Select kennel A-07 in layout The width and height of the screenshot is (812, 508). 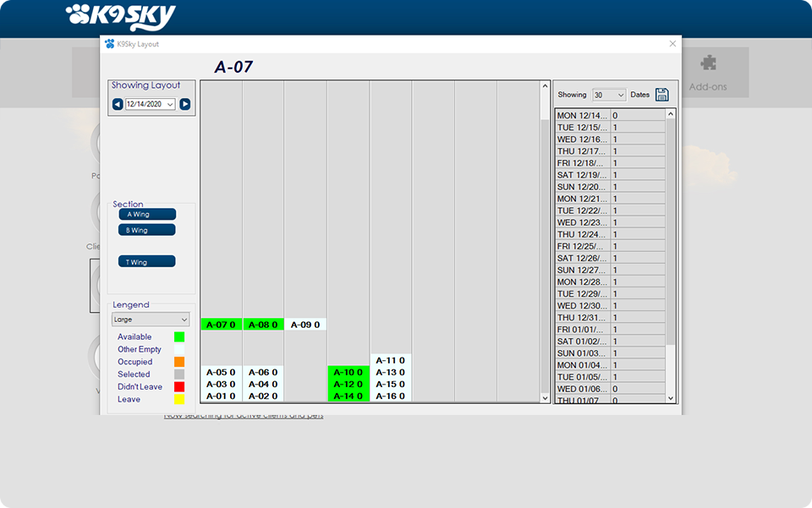tap(221, 325)
